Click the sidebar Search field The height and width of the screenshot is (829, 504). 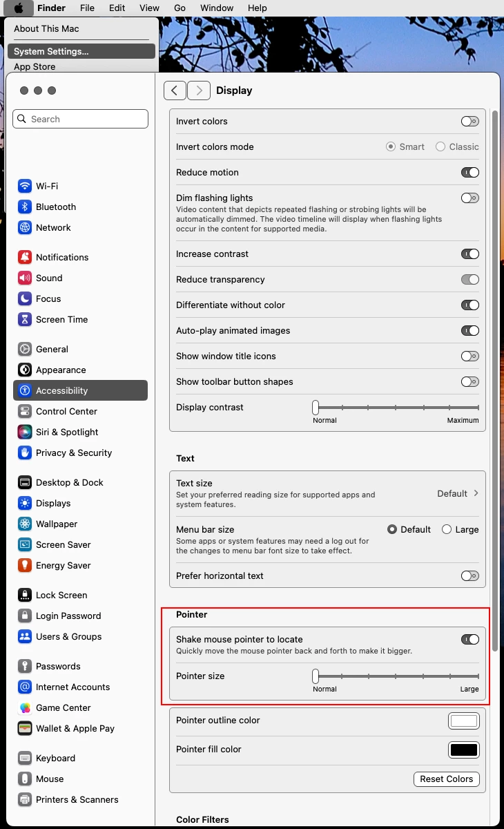click(x=81, y=119)
